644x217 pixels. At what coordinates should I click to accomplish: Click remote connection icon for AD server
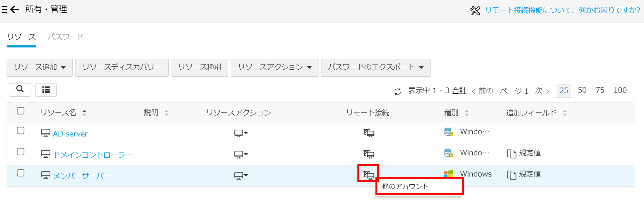point(369,133)
